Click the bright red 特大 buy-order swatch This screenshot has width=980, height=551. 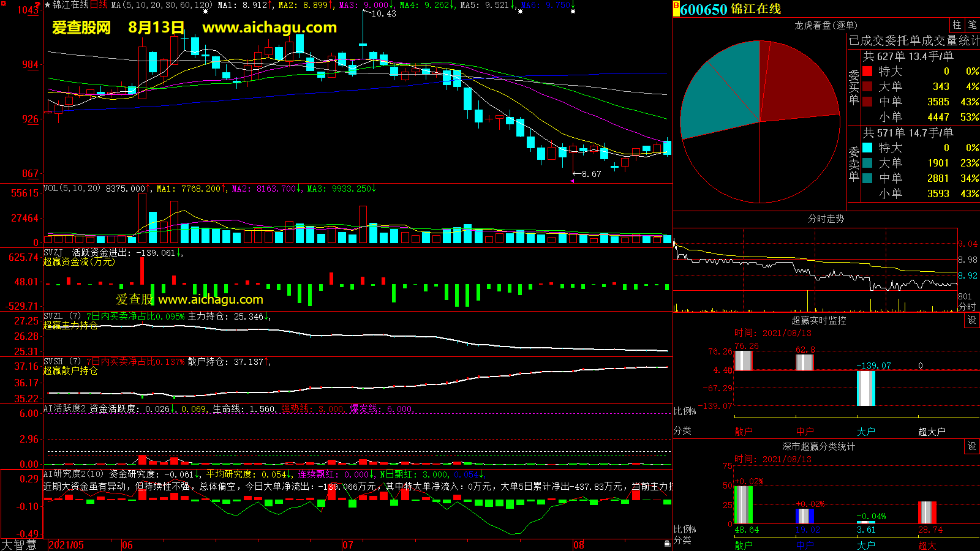[x=867, y=71]
